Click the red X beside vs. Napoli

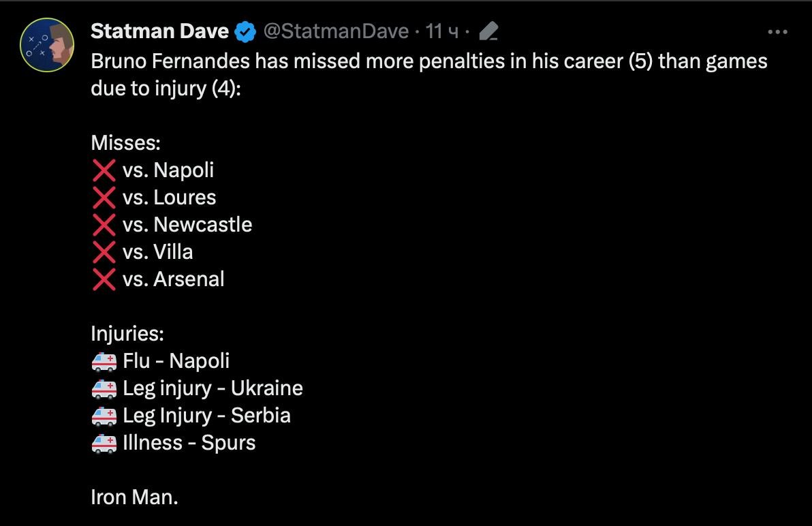tap(104, 170)
